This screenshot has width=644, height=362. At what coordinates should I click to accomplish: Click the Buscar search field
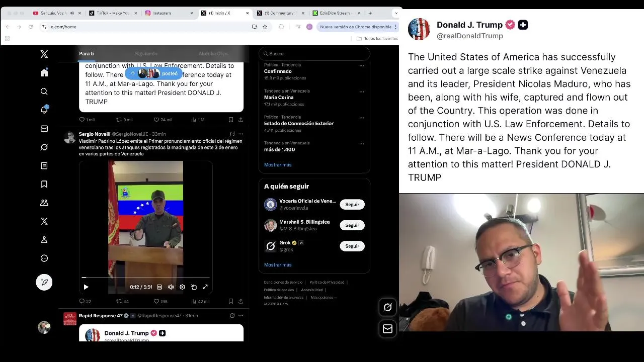[314, 53]
